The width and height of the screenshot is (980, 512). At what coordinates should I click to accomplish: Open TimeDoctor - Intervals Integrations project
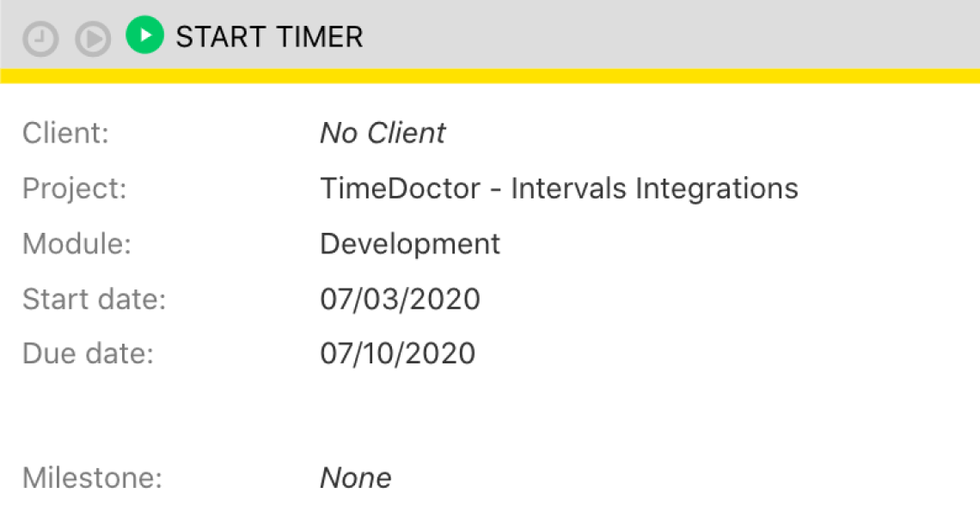559,189
